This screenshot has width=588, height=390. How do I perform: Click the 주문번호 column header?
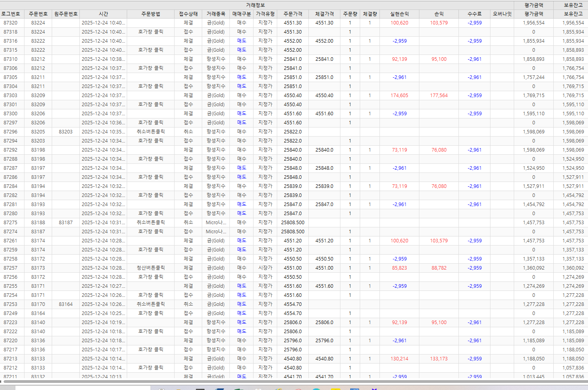38,14
